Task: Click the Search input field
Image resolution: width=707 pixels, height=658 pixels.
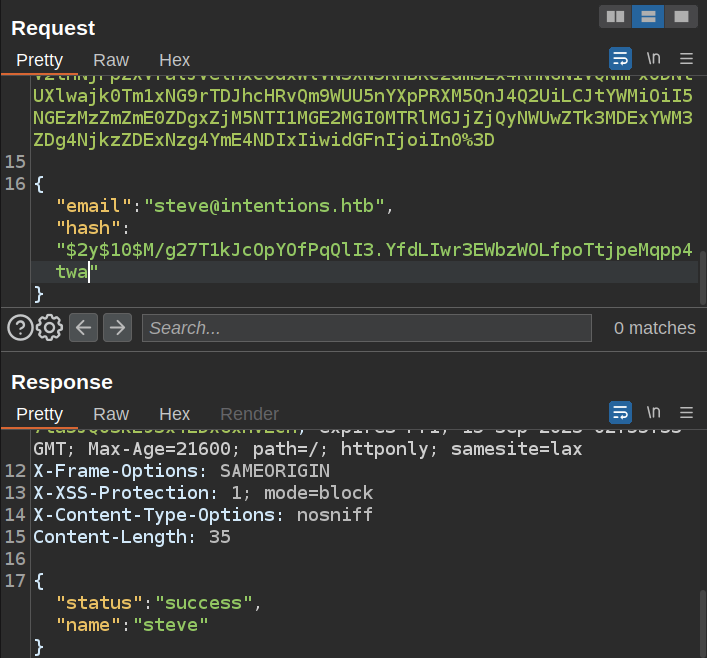Action: pos(365,327)
